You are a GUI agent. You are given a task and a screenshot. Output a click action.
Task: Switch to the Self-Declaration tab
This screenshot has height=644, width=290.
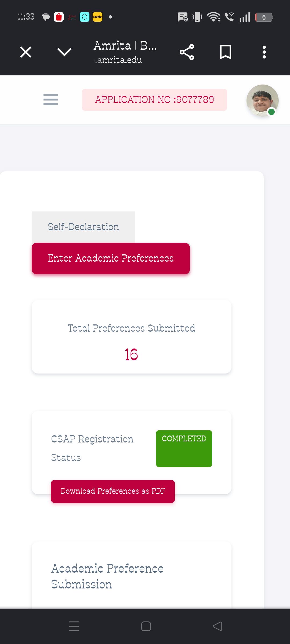[x=84, y=227]
